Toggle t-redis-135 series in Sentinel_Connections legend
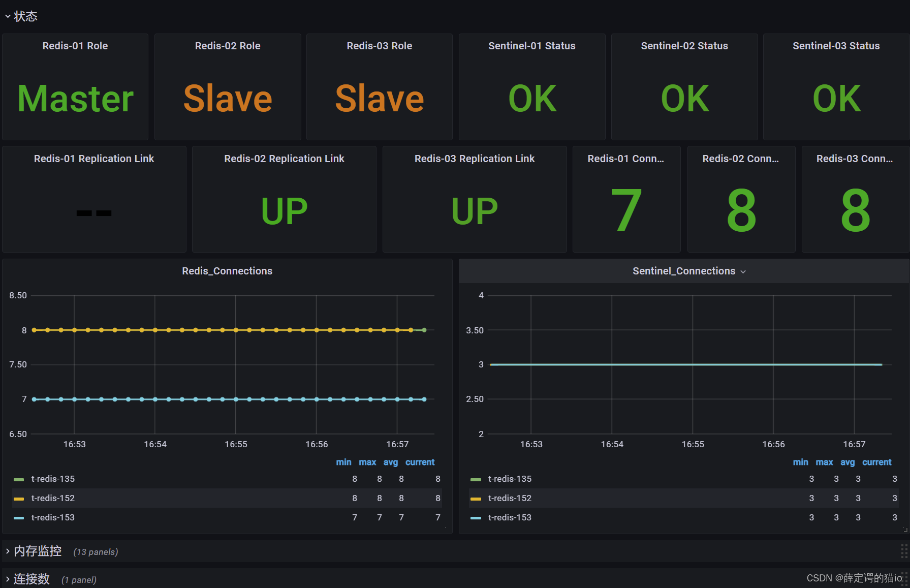This screenshot has width=910, height=588. pos(510,479)
